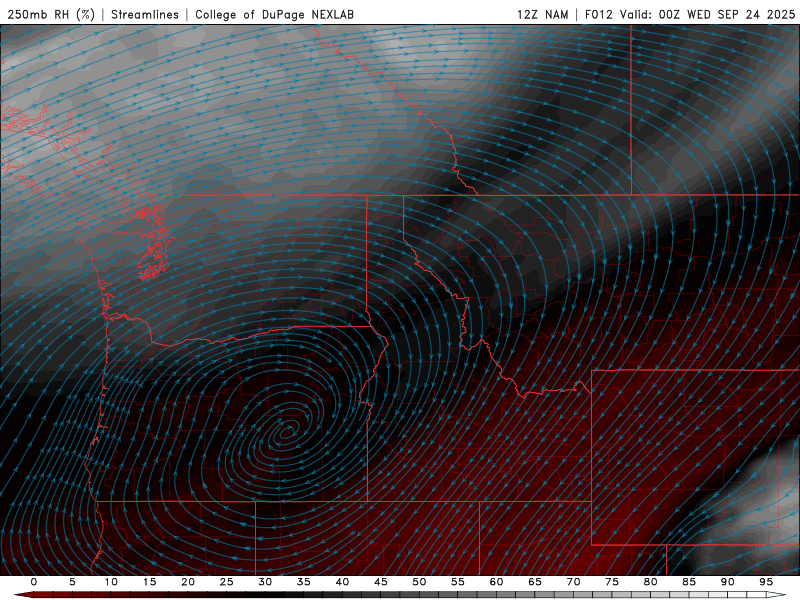The height and width of the screenshot is (600, 800).
Task: Click the "20" value on color scale
Action: pyautogui.click(x=188, y=582)
